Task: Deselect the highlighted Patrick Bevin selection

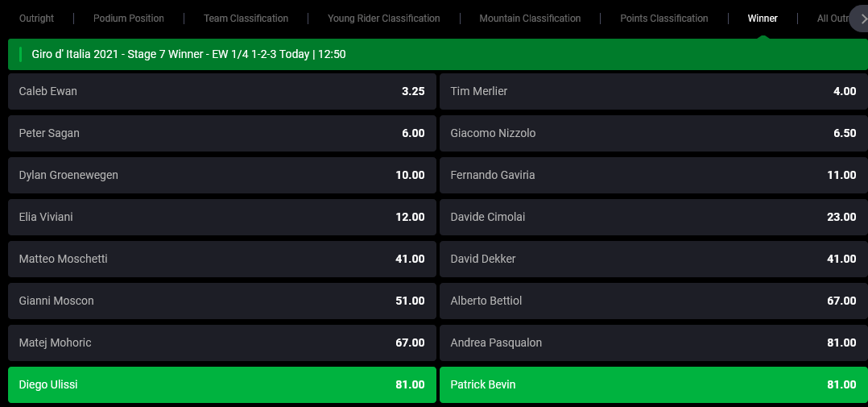Action: coord(654,384)
